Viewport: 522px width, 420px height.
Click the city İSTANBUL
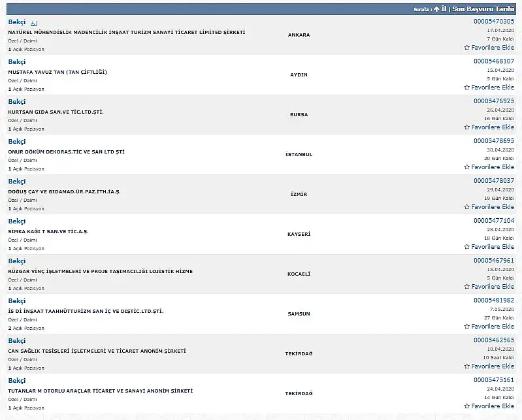tap(299, 154)
